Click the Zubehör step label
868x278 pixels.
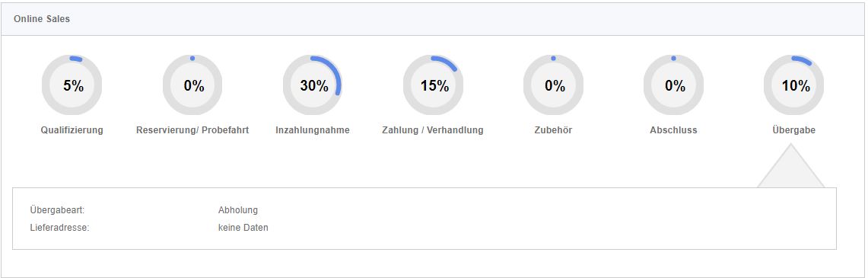coord(553,130)
